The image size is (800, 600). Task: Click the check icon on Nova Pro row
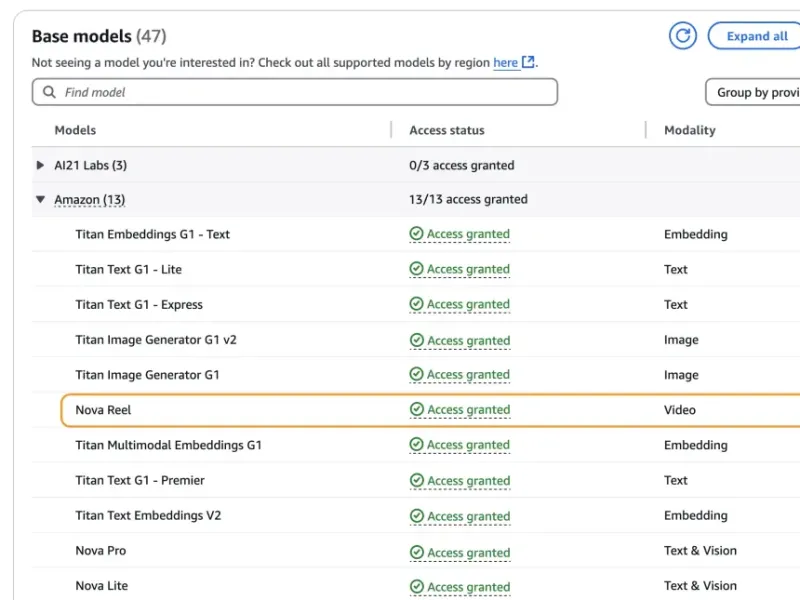pyautogui.click(x=417, y=552)
